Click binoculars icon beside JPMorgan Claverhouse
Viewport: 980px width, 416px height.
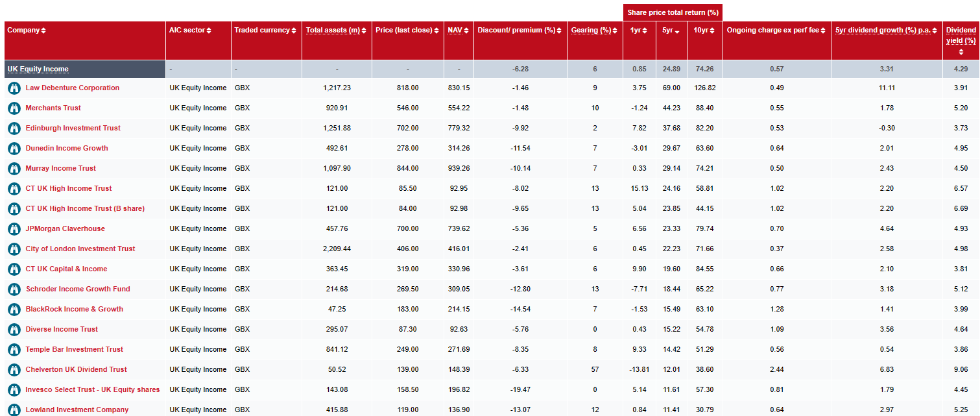[14, 229]
